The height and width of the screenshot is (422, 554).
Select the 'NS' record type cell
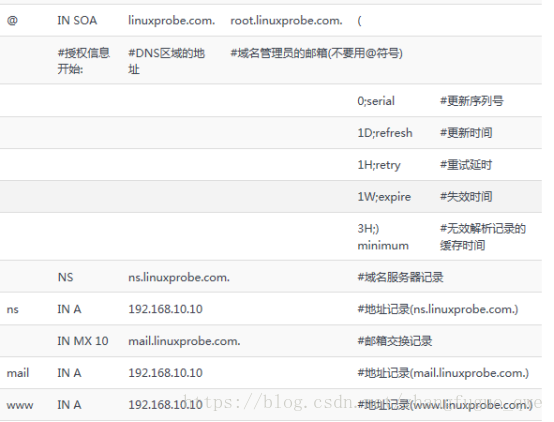(x=65, y=277)
